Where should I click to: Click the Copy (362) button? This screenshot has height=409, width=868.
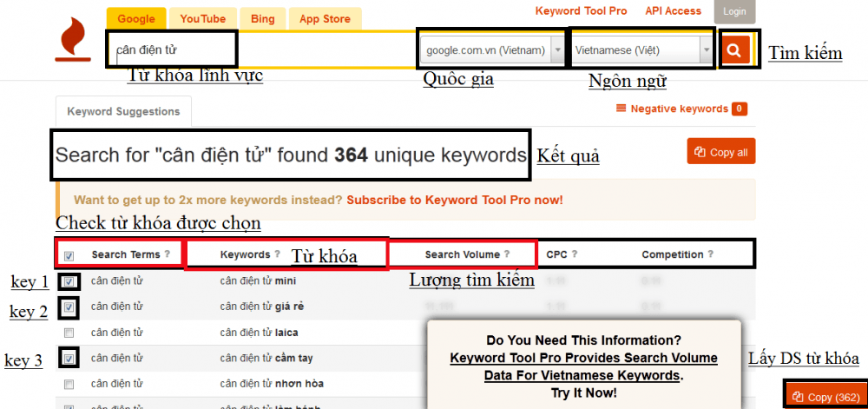click(825, 397)
